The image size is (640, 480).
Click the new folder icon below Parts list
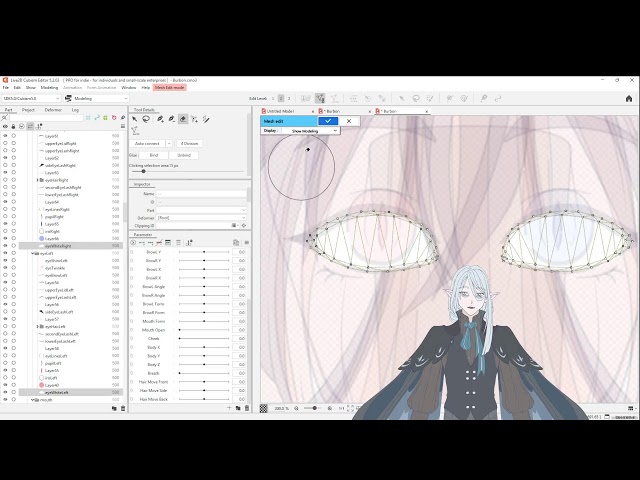(x=114, y=408)
